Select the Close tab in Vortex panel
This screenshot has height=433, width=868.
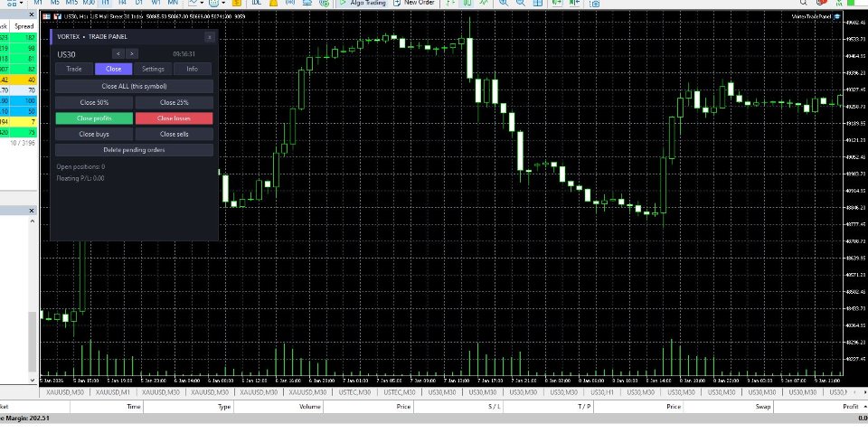(114, 70)
